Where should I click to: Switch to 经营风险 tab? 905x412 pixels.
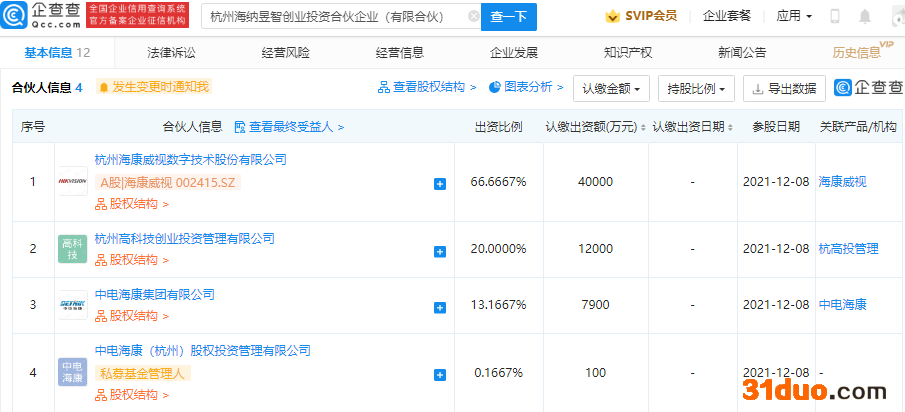pos(286,53)
